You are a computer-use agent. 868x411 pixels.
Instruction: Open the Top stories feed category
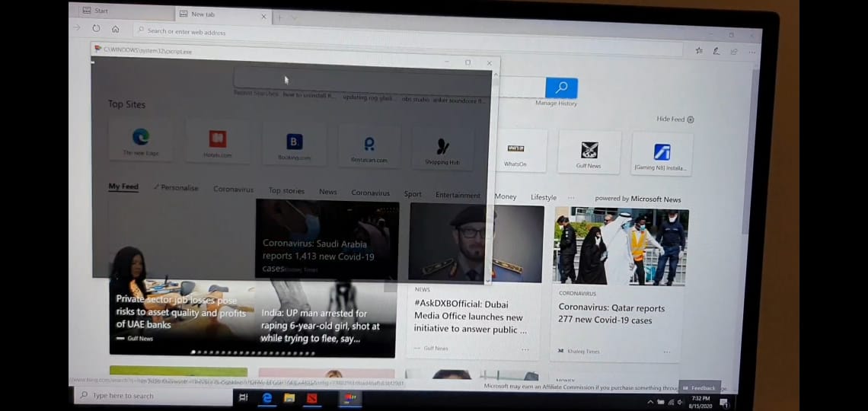286,191
